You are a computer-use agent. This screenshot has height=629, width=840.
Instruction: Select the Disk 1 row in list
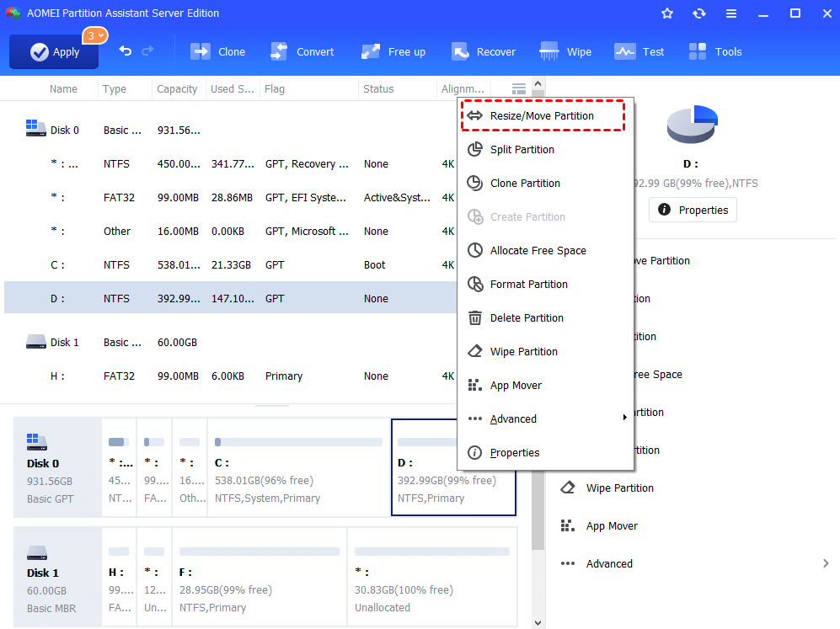[230, 342]
